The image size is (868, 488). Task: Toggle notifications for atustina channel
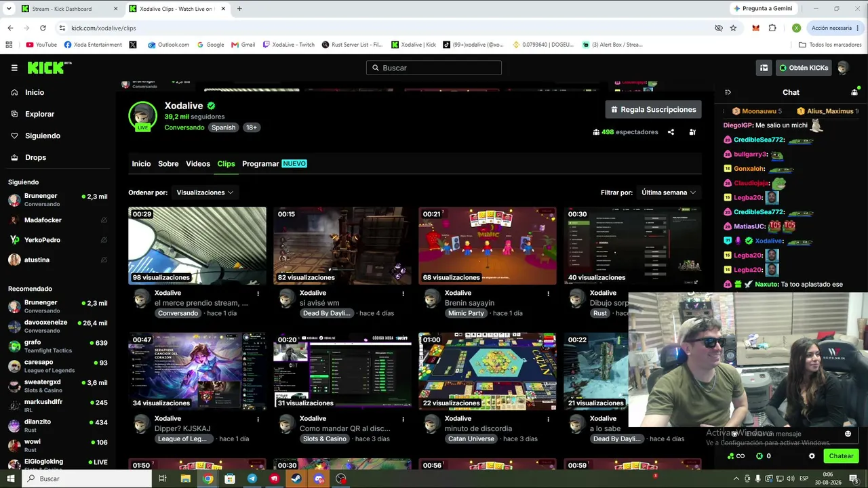pos(104,260)
